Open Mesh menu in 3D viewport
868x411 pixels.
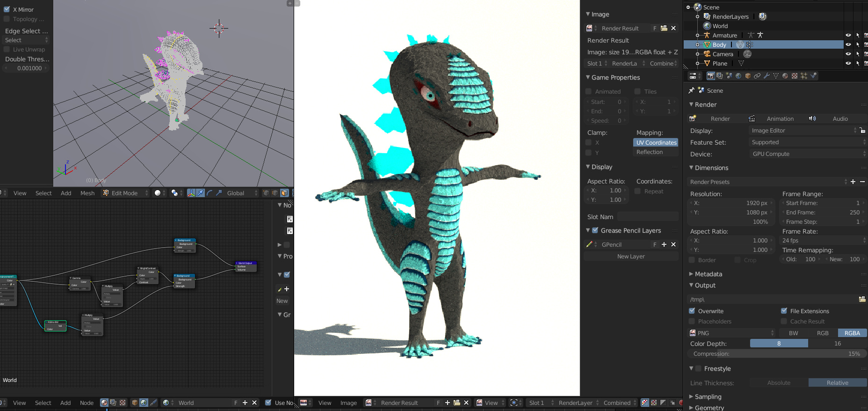87,193
